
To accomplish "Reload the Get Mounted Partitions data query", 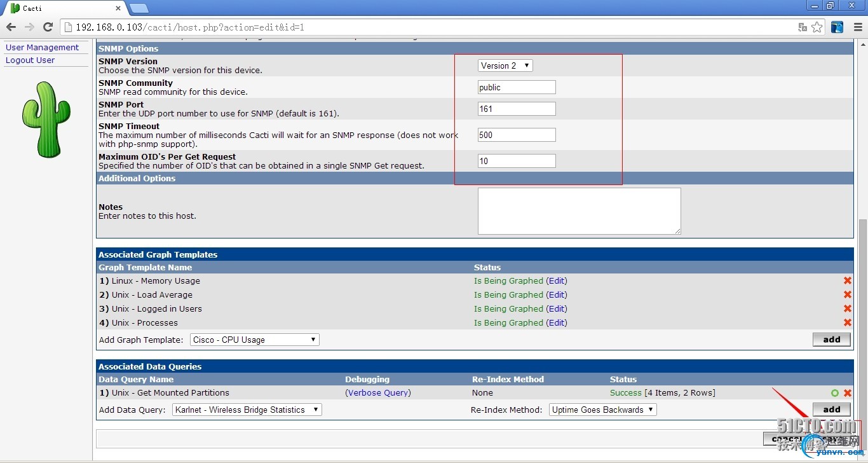I will point(835,393).
